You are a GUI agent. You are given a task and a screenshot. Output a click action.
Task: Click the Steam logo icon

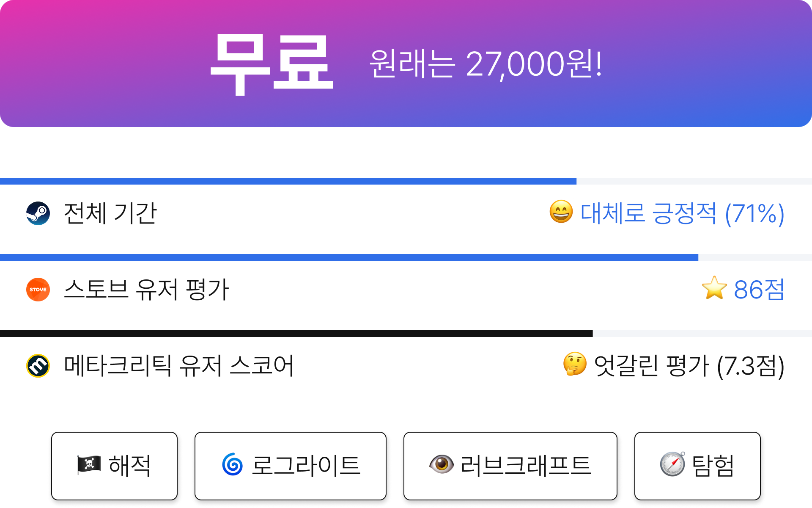click(38, 213)
